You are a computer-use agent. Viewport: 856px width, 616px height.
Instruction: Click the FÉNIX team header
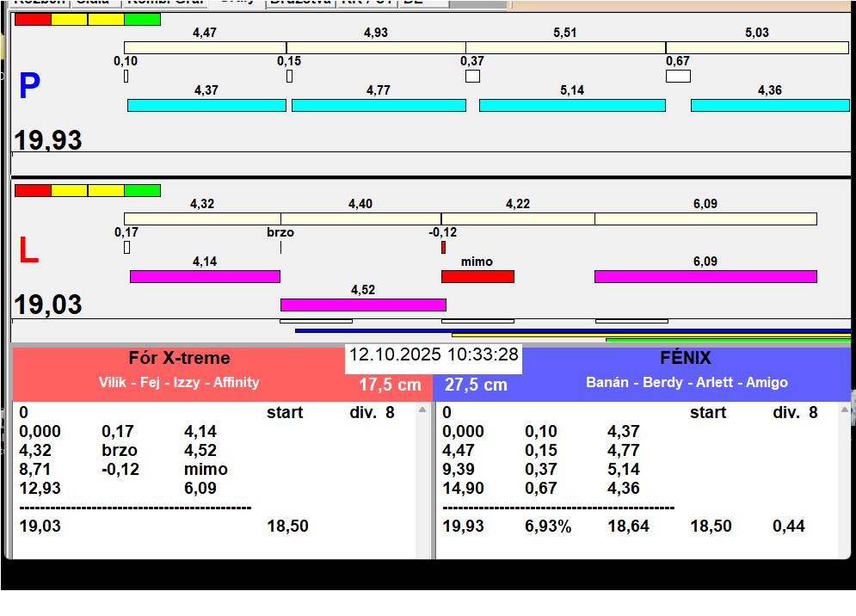coord(687,358)
